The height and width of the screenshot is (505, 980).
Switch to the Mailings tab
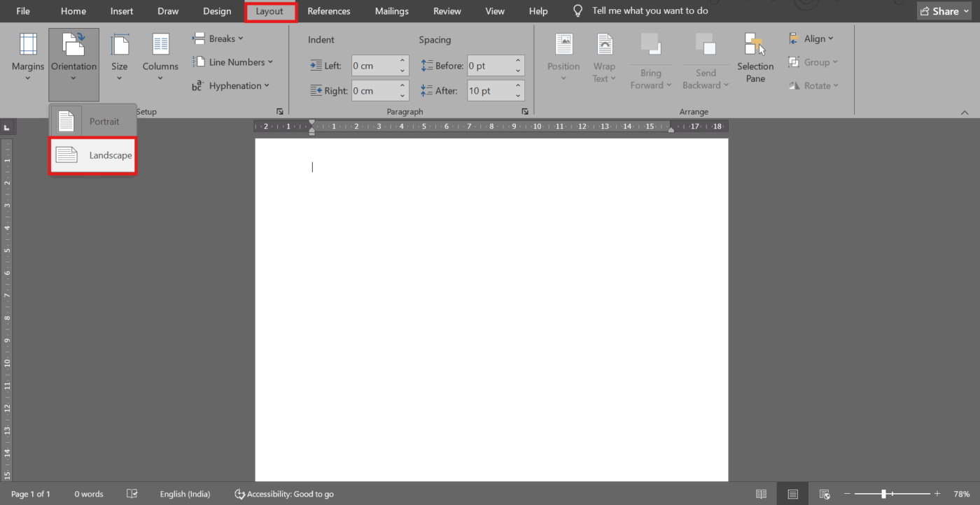(391, 10)
